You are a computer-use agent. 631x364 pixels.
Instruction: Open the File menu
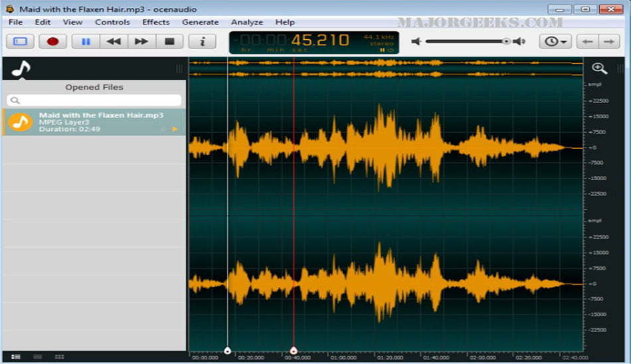click(x=16, y=22)
